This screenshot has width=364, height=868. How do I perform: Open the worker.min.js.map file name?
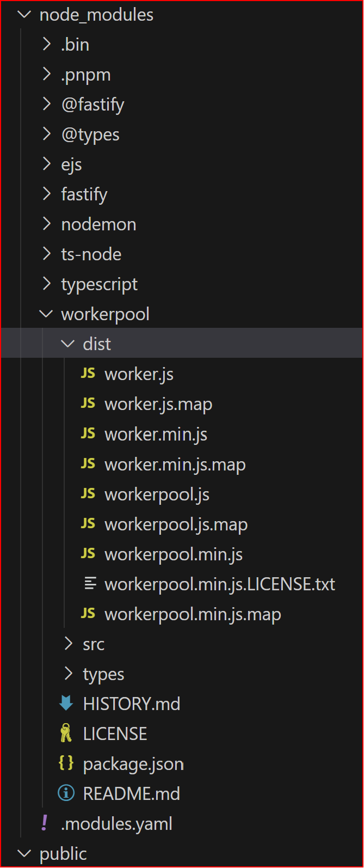175,464
